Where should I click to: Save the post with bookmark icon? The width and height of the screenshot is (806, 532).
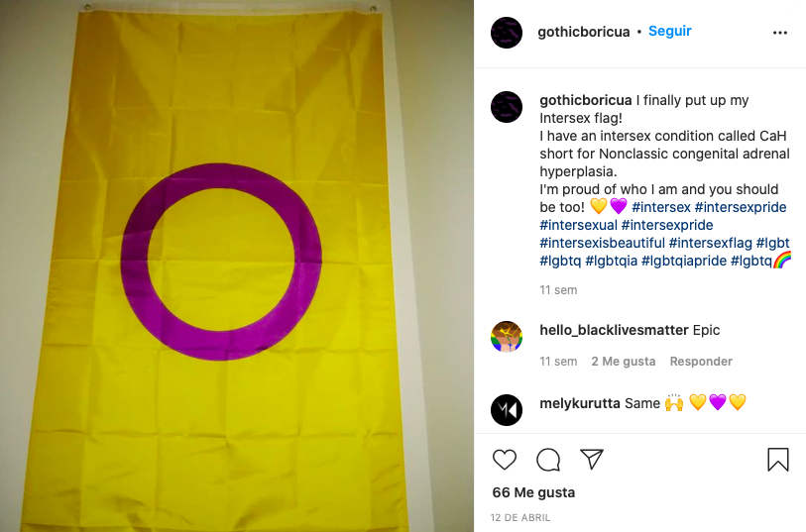(777, 459)
